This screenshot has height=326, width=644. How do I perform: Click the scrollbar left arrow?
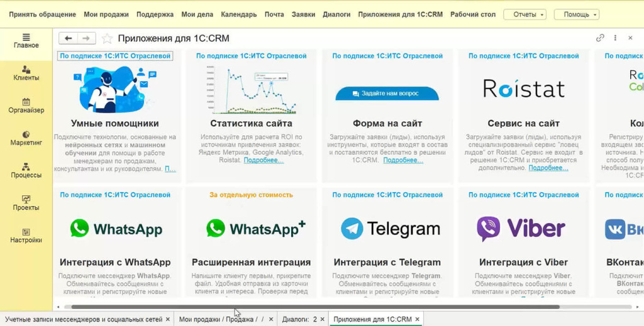pos(58,307)
